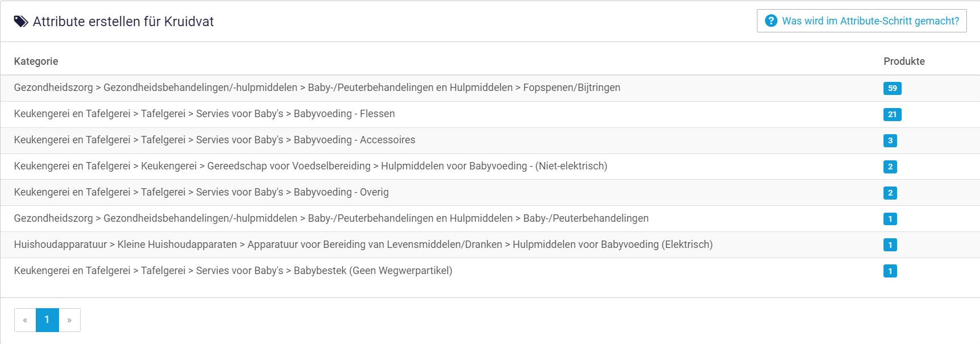Click the badge showing 3 products
The width and height of the screenshot is (980, 344).
coord(890,140)
